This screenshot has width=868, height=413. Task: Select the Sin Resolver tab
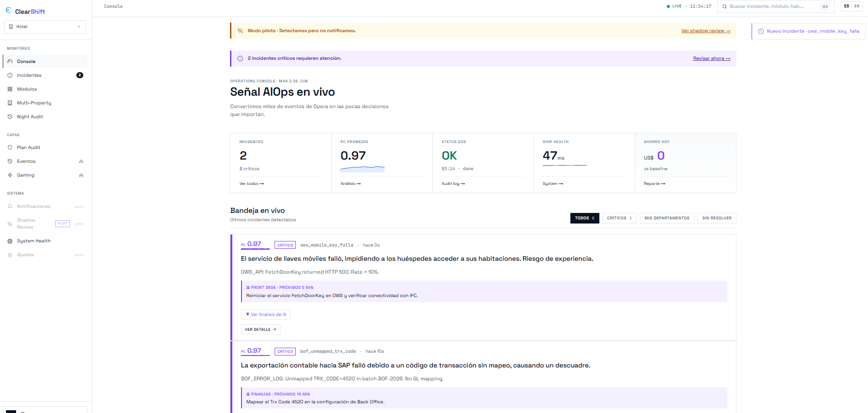click(717, 218)
